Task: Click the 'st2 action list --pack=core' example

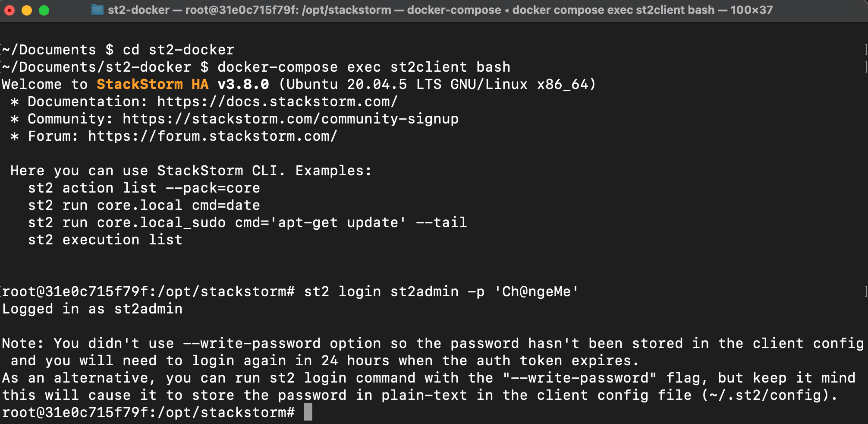Action: click(143, 187)
